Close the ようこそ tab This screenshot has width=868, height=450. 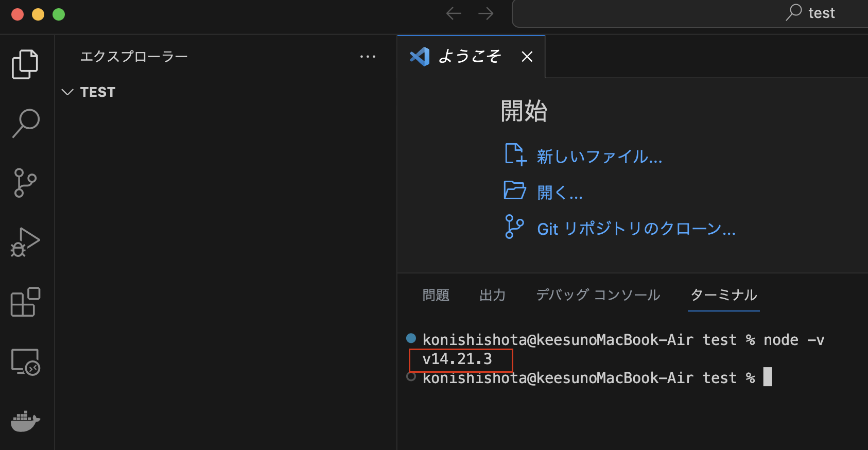pos(527,57)
